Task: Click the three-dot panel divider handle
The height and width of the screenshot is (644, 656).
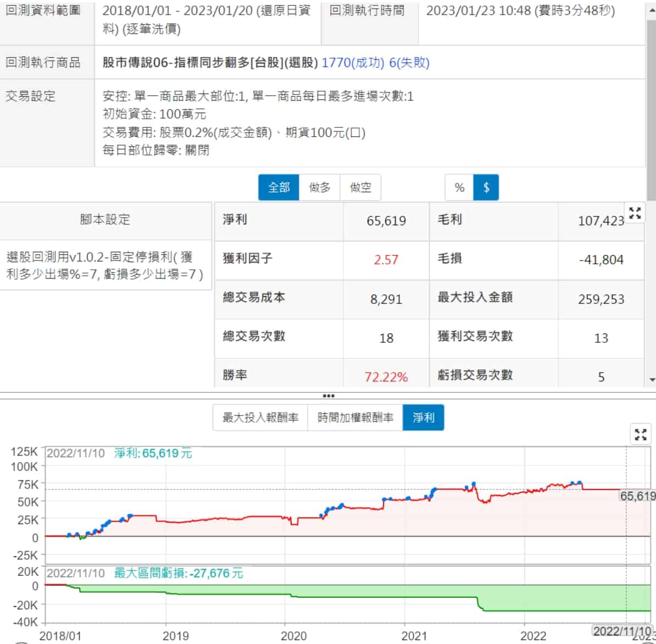Action: point(329,396)
